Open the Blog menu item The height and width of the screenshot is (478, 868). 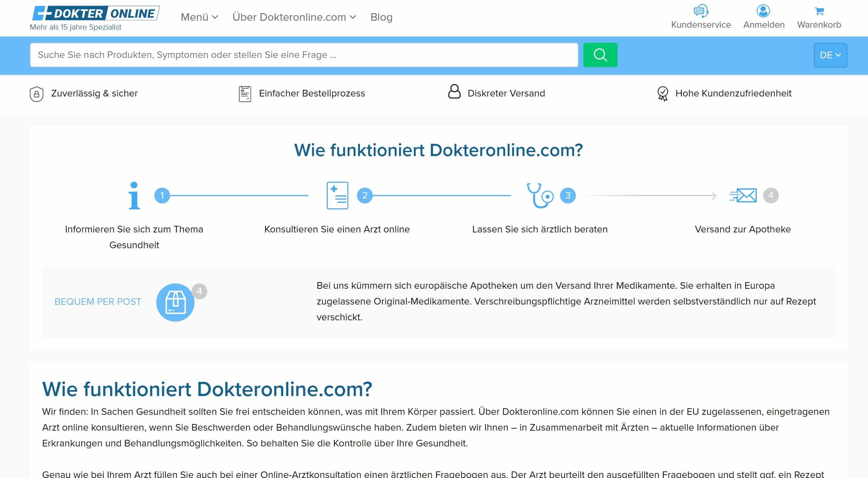click(381, 17)
